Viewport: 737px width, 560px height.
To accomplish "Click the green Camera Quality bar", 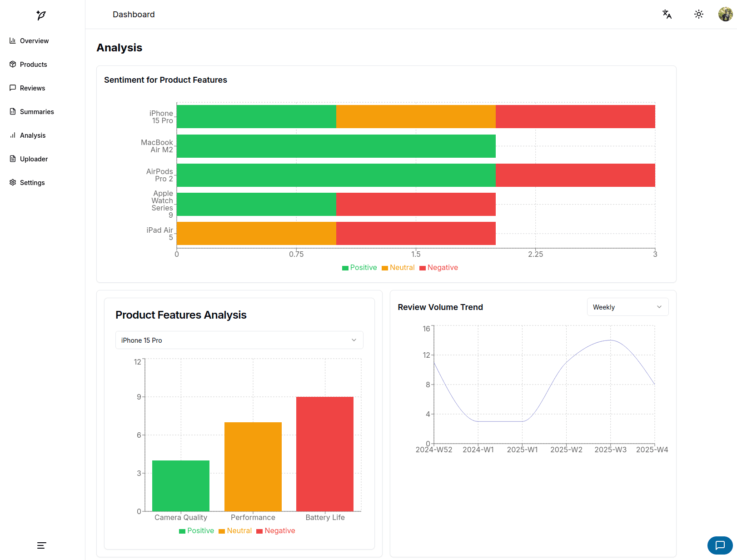I will coord(181,486).
